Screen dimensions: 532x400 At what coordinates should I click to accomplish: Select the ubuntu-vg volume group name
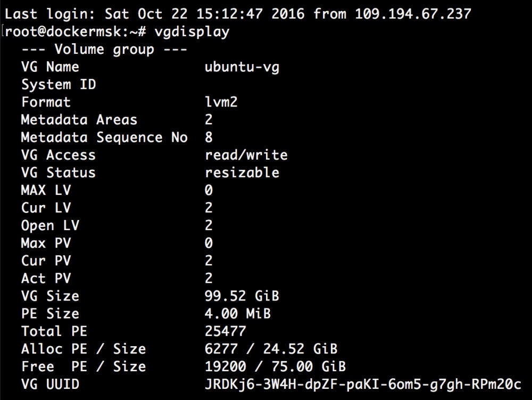click(x=242, y=67)
